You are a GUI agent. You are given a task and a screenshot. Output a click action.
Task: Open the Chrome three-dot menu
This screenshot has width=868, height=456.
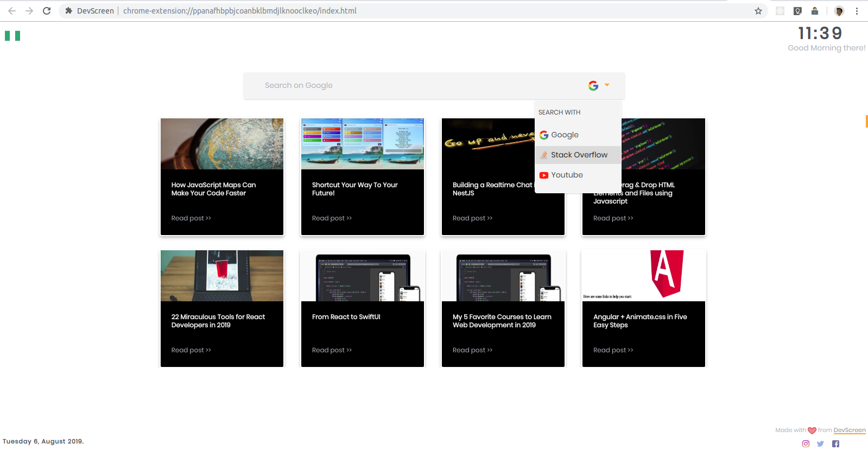coord(857,11)
